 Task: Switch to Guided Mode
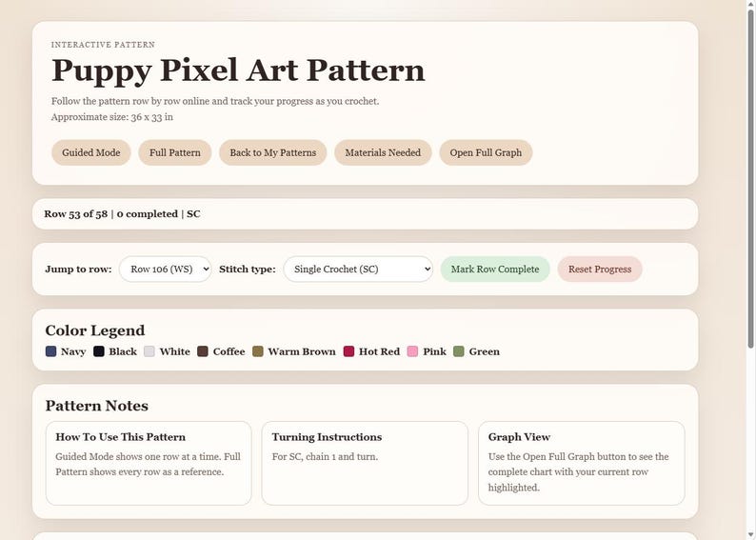click(91, 152)
